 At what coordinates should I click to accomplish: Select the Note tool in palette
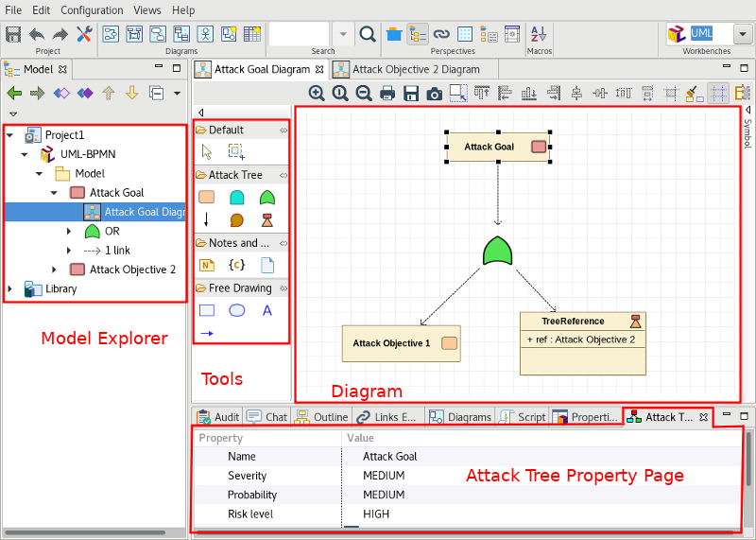207,265
